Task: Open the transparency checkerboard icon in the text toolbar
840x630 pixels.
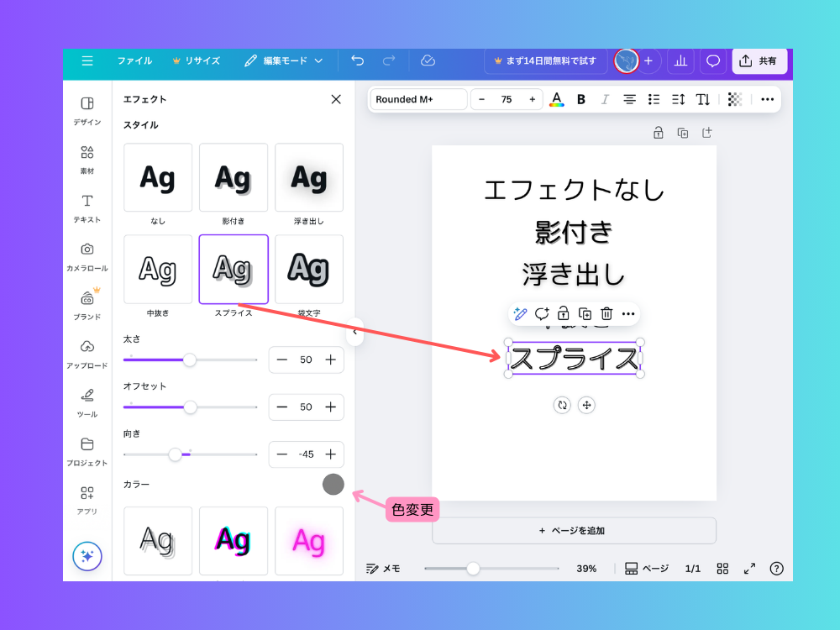Action: tap(734, 99)
